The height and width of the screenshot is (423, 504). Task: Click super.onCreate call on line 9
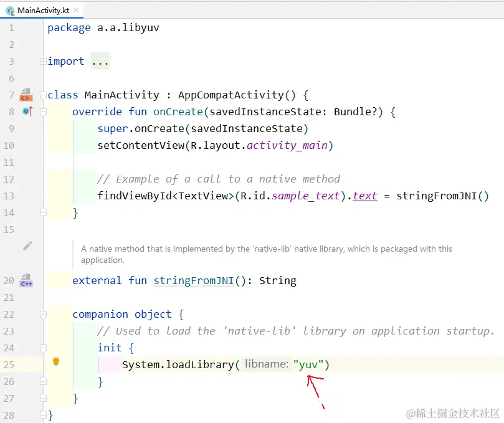coord(203,128)
